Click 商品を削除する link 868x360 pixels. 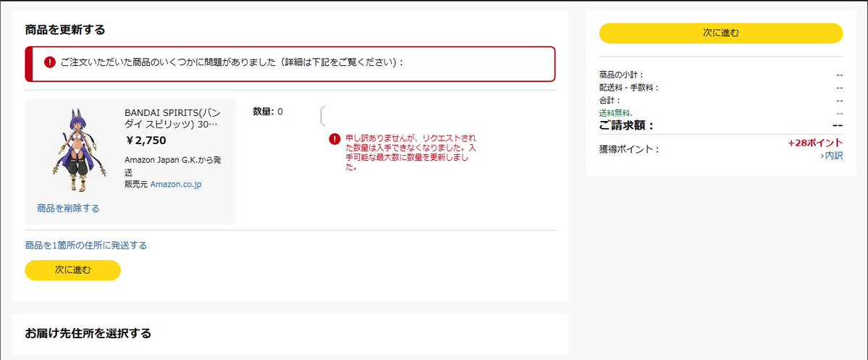pyautogui.click(x=68, y=208)
